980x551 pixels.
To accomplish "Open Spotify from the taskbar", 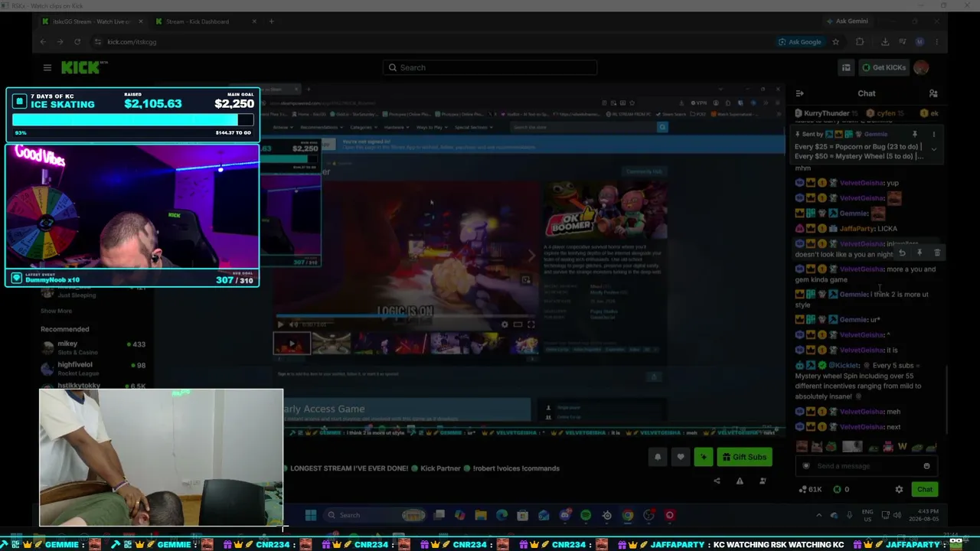I will [x=586, y=515].
